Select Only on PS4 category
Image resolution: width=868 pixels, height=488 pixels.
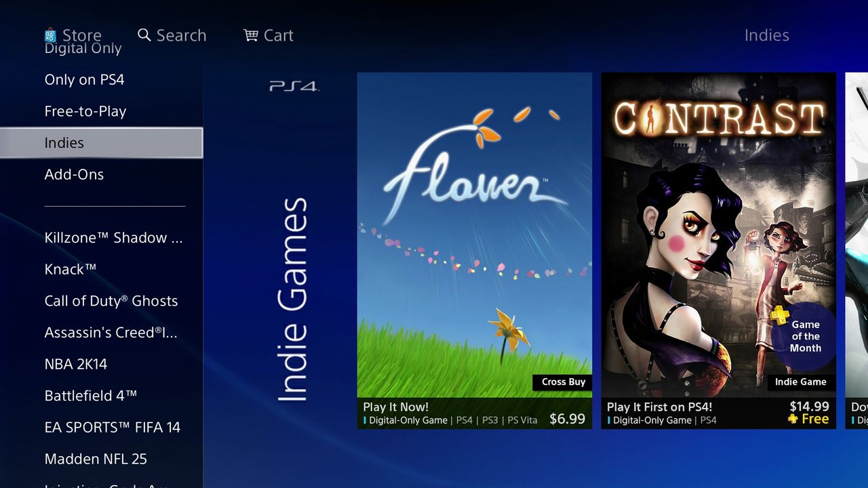click(85, 79)
